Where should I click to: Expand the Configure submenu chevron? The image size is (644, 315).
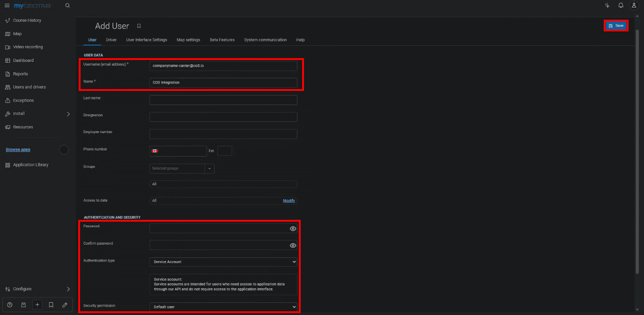click(68, 289)
